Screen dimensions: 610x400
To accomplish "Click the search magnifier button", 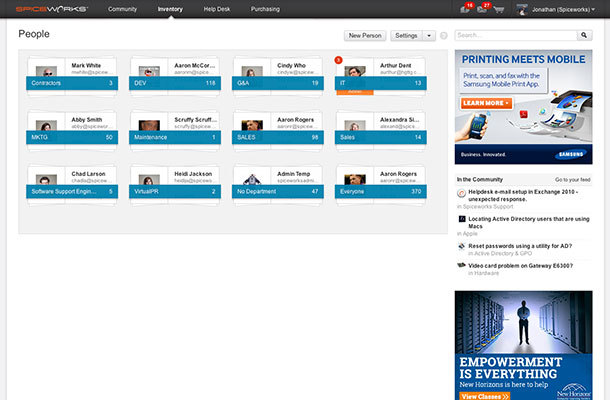I will tap(584, 35).
